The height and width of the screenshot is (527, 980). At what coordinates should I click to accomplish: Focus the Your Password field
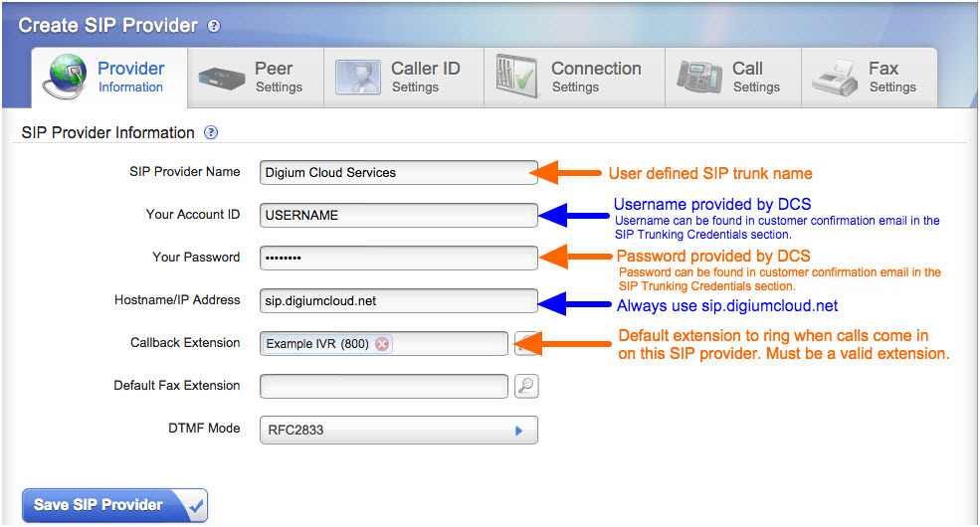[x=399, y=258]
